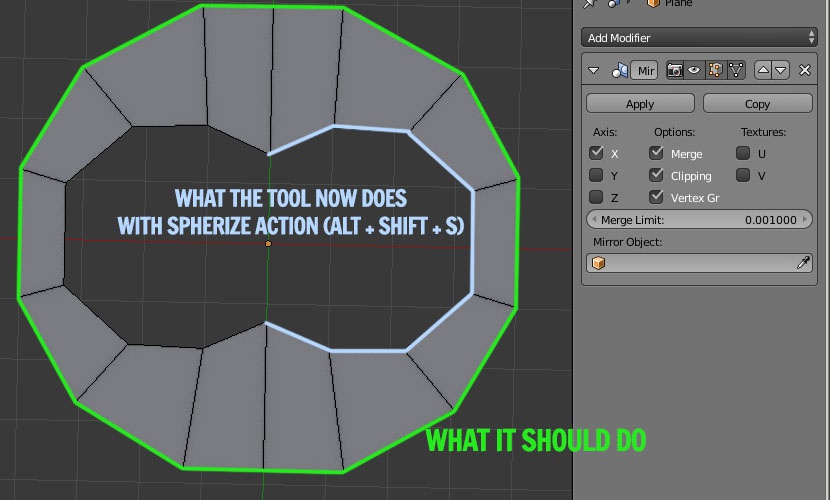Screen dimensions: 830x500
Task: Click the orange object origin dot in viewport
Action: (x=268, y=243)
